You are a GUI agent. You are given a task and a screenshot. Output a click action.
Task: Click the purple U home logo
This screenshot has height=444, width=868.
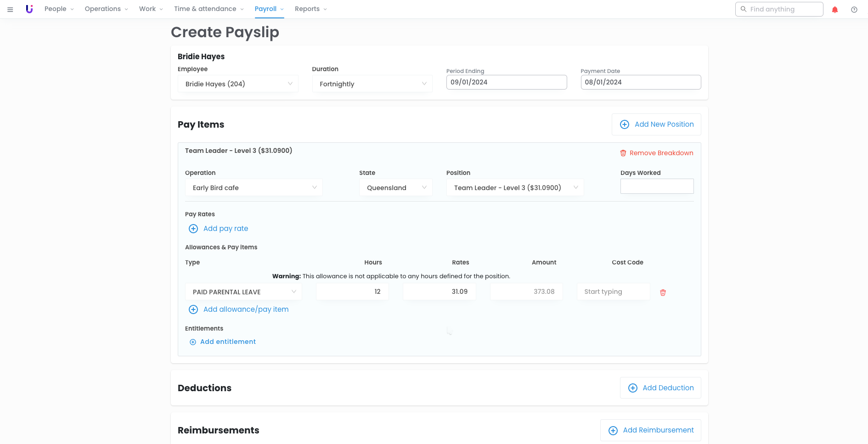(29, 9)
